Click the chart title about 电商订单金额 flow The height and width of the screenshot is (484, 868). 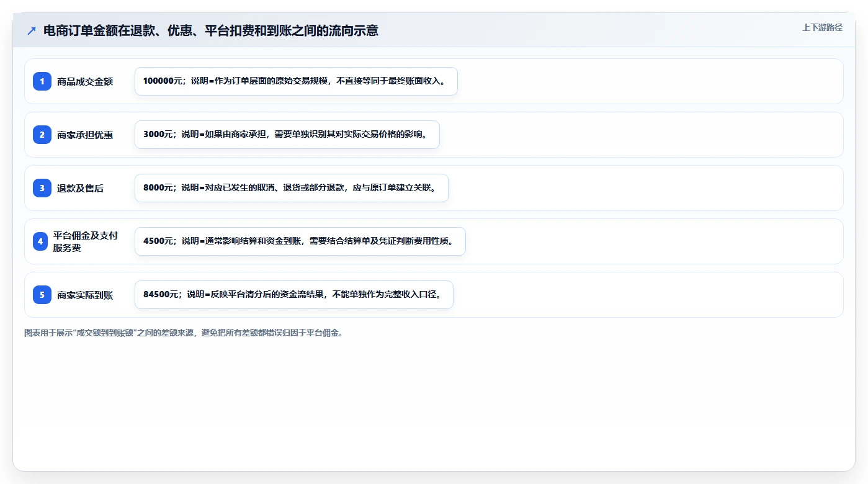coord(211,30)
